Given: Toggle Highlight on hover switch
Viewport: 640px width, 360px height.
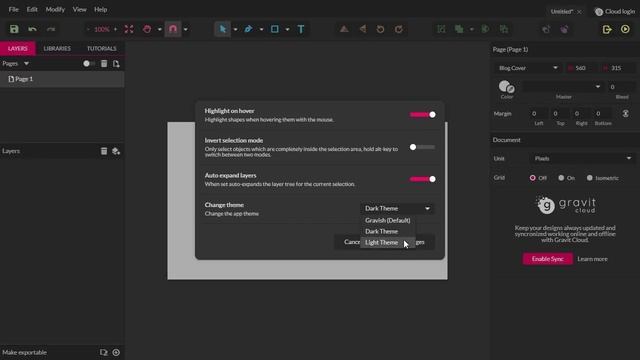Looking at the screenshot, I should 422,115.
